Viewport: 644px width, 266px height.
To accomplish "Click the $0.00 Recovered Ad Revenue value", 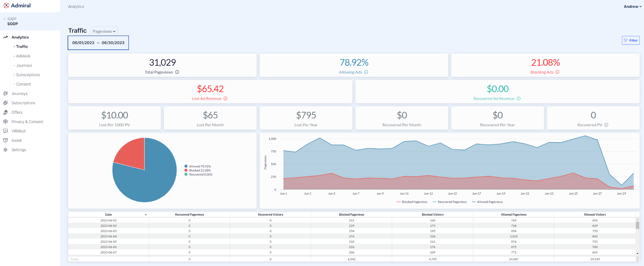I will [x=498, y=89].
